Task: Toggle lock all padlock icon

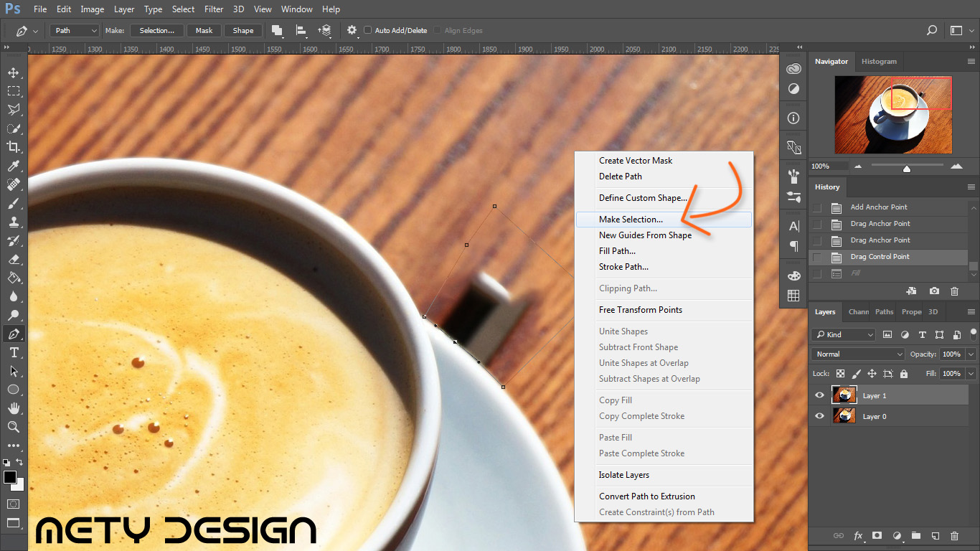Action: pyautogui.click(x=903, y=374)
